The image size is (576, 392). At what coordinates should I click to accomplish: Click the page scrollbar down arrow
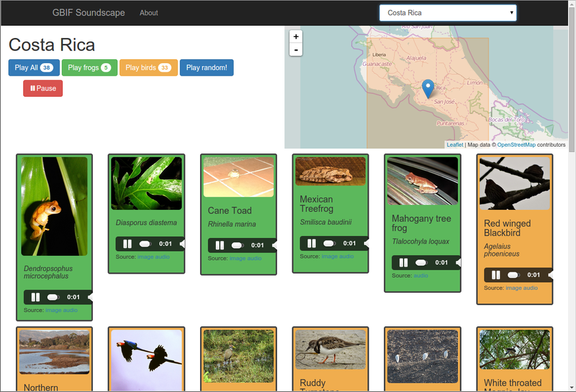(x=572, y=387)
